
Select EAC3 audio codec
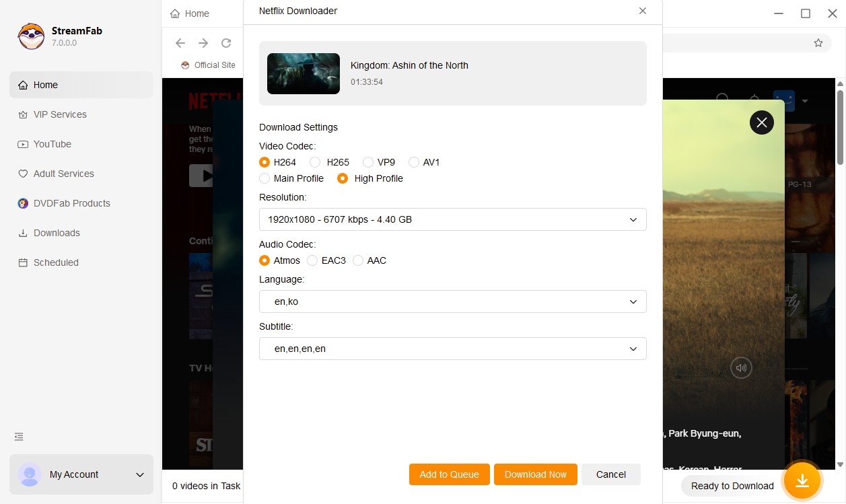(312, 260)
